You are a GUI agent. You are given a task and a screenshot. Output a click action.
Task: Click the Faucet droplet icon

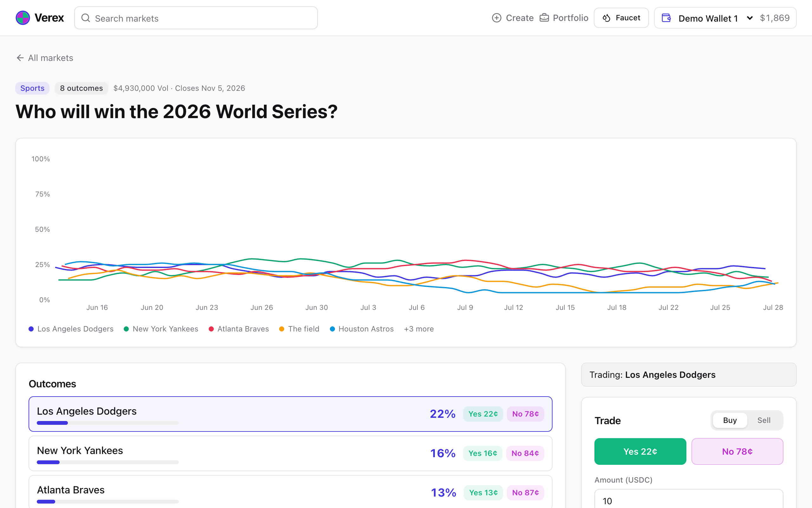tap(606, 18)
